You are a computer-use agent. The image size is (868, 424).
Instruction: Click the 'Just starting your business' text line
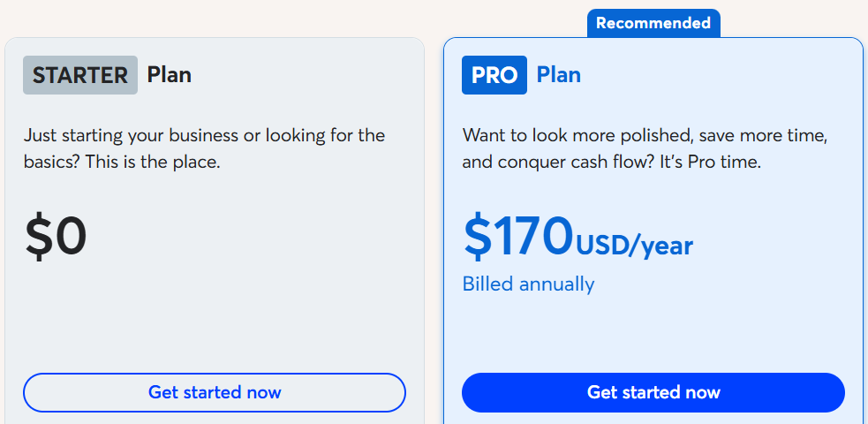point(204,136)
